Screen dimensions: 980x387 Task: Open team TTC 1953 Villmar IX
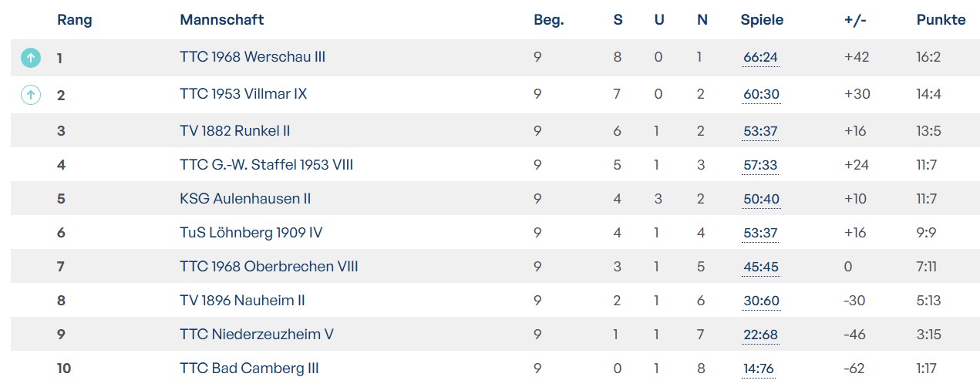click(243, 94)
